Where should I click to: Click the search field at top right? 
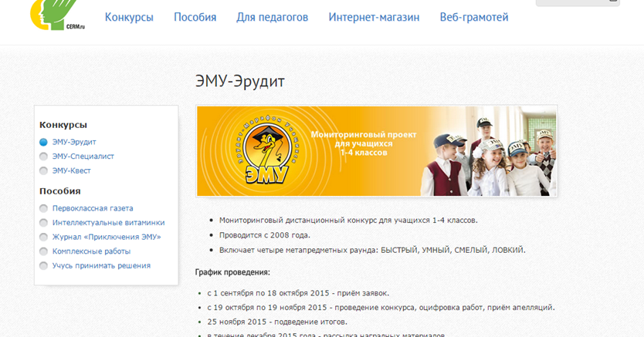pos(578,2)
